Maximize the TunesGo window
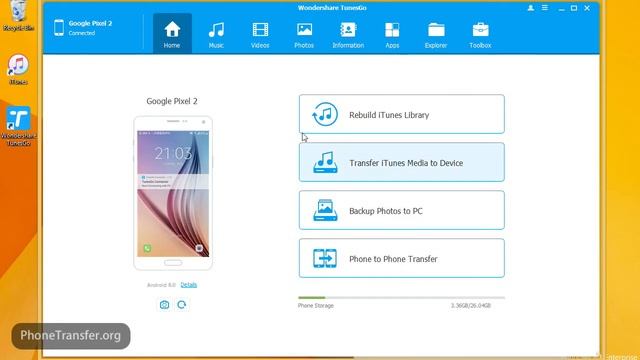 click(x=574, y=8)
